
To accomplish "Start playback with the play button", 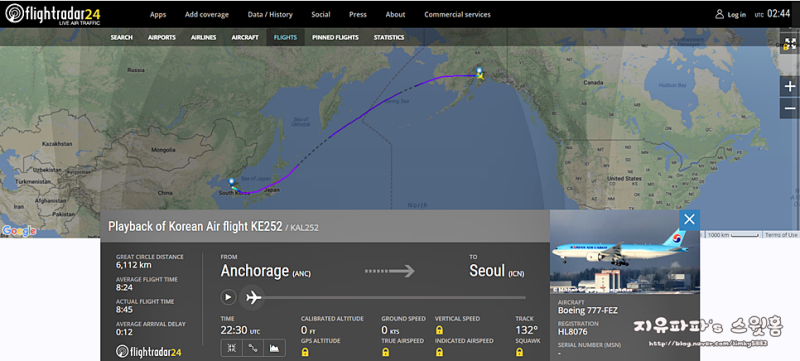I will (228, 297).
